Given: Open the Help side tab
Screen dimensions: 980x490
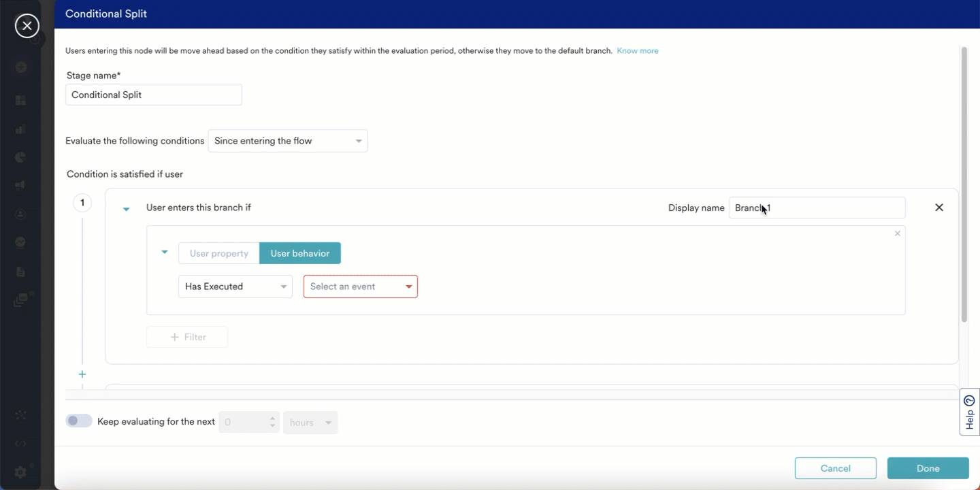Looking at the screenshot, I should [x=970, y=412].
